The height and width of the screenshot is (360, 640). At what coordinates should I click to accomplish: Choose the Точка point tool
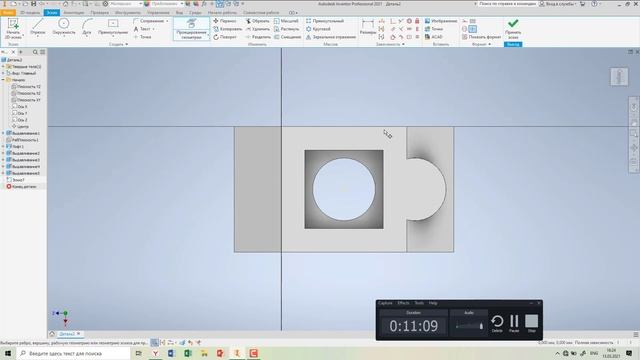143,37
